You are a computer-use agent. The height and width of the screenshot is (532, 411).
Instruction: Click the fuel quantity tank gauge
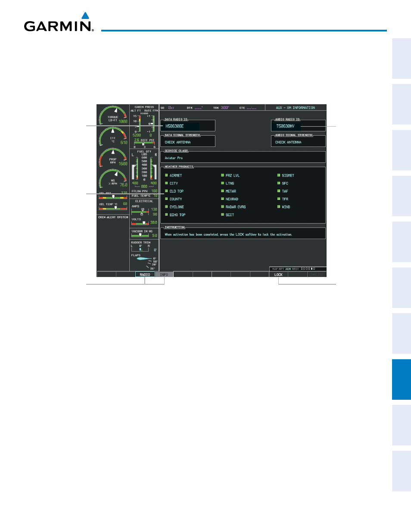[x=144, y=168]
